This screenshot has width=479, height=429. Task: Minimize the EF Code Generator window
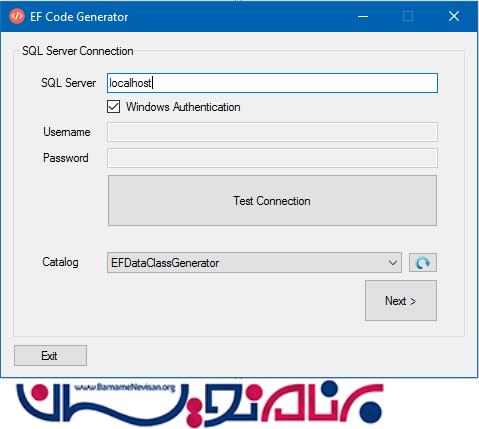point(363,16)
